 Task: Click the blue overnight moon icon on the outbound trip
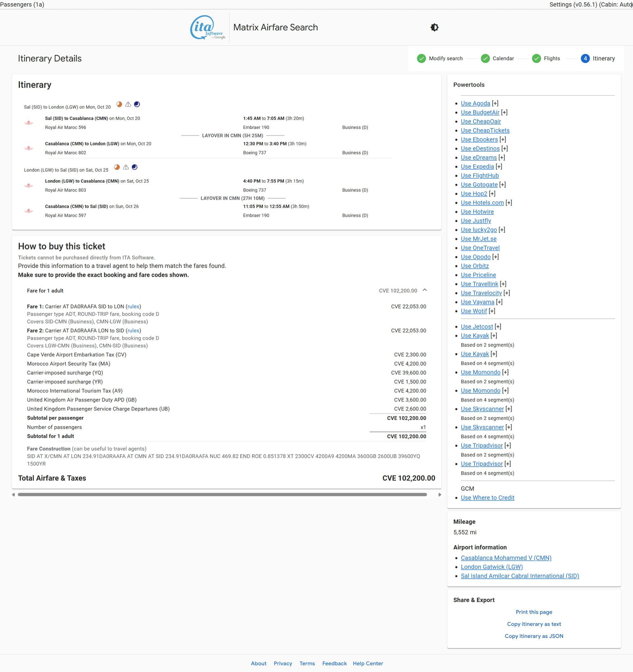pyautogui.click(x=137, y=104)
